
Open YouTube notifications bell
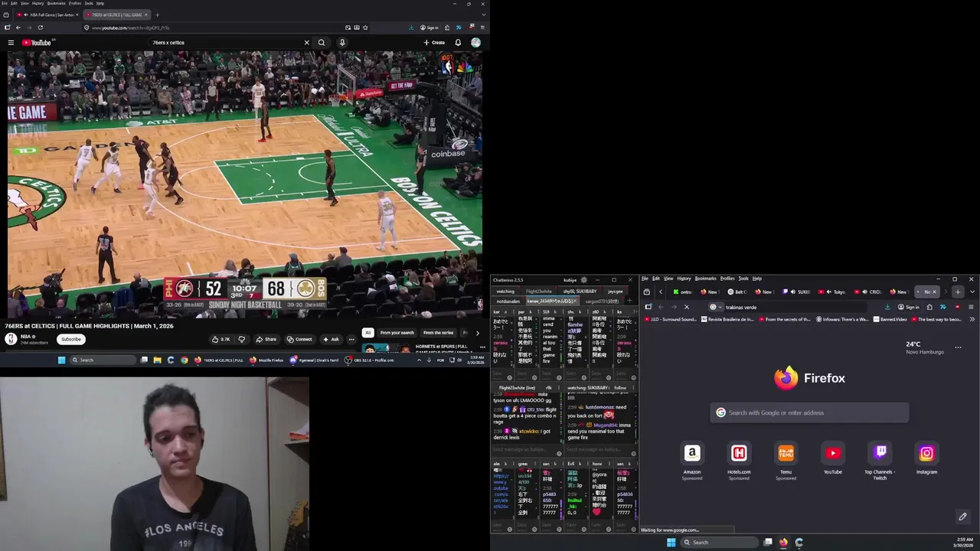pos(458,43)
